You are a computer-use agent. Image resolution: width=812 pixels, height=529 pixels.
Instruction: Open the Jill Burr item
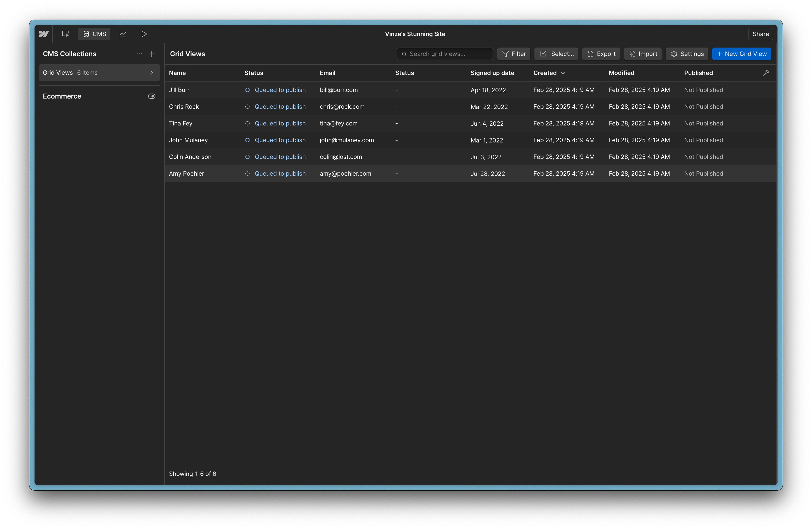pyautogui.click(x=179, y=90)
